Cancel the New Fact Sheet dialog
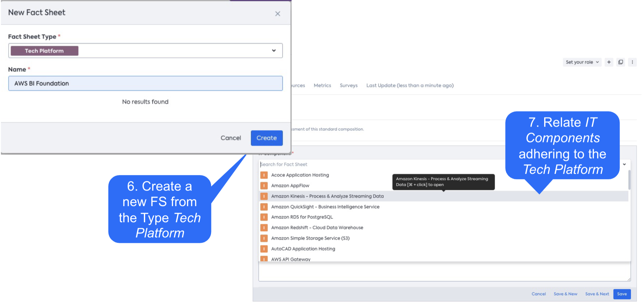This screenshot has height=307, width=644. 231,138
